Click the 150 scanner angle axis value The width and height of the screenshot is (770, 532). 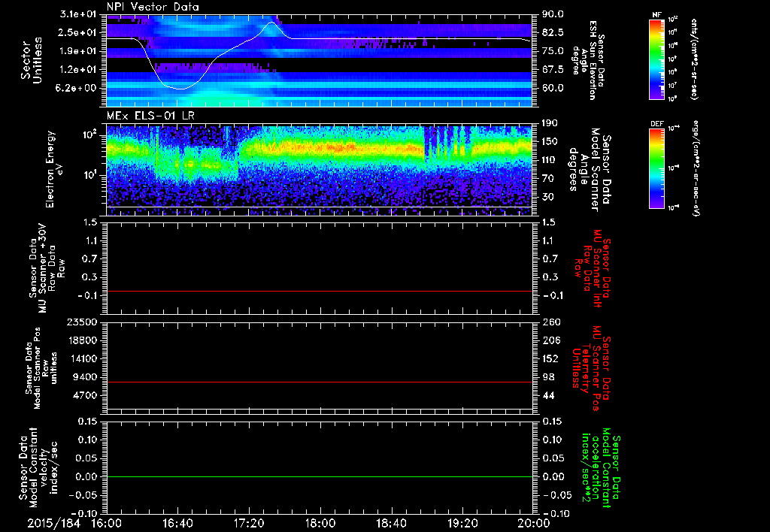pyautogui.click(x=550, y=141)
